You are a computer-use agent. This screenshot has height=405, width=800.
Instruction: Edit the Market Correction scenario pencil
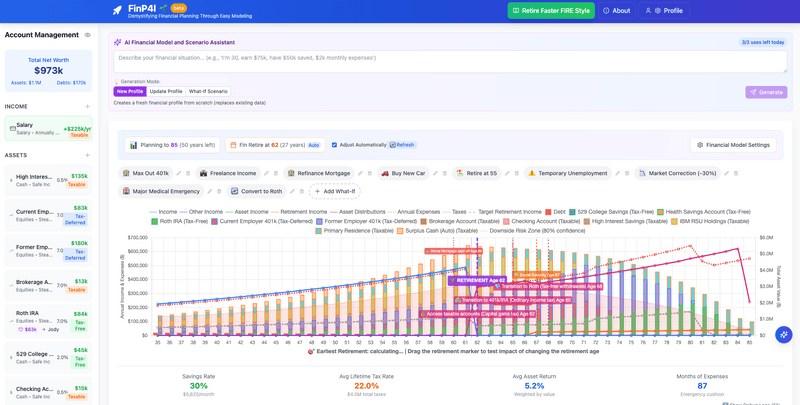[x=727, y=173]
